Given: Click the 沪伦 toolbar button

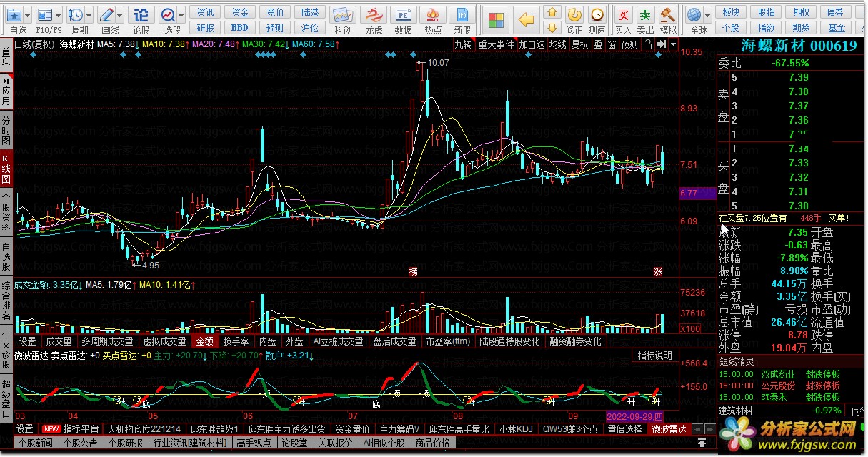Looking at the screenshot, I should click(x=310, y=28).
